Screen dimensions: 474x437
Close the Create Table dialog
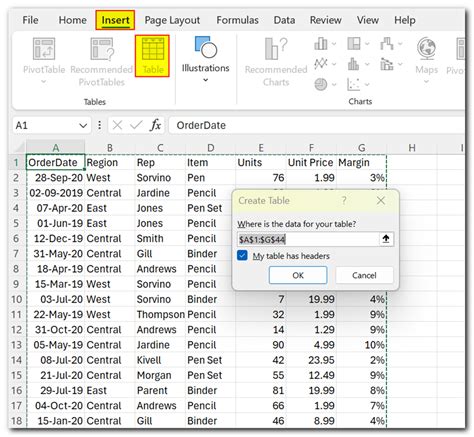(x=381, y=201)
